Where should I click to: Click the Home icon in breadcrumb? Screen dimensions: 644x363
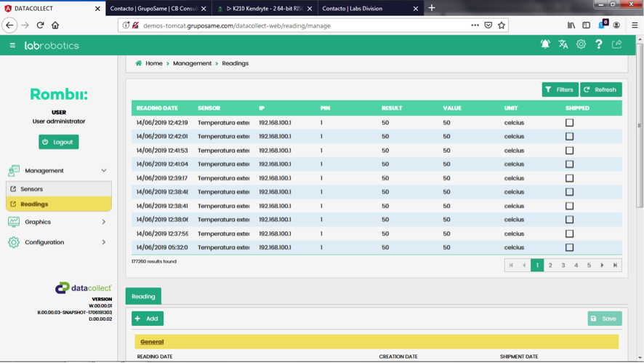click(139, 63)
